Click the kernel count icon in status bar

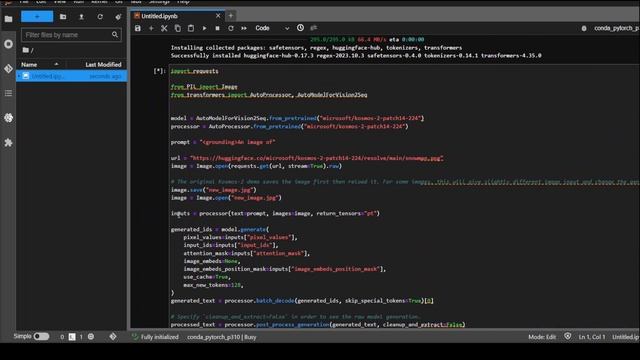point(91,337)
